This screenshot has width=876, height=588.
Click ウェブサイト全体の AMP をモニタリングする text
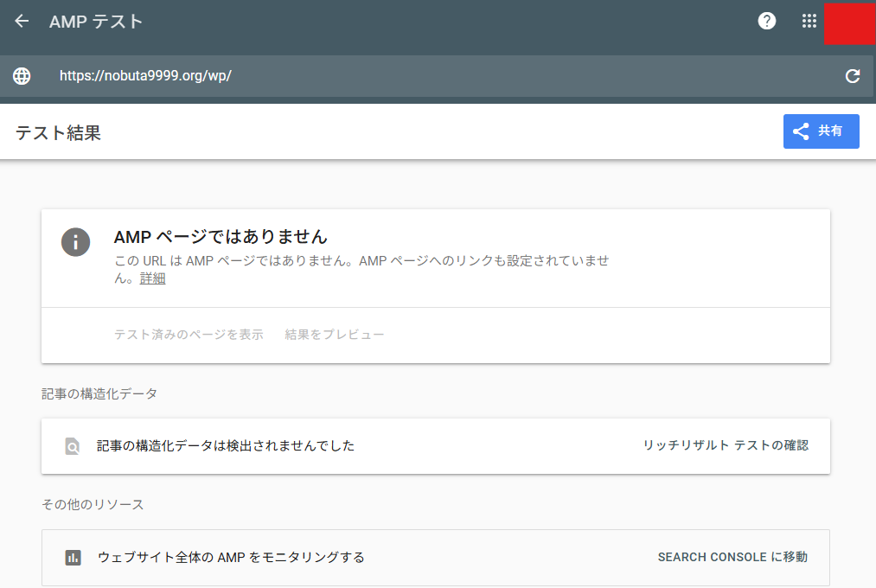231,558
